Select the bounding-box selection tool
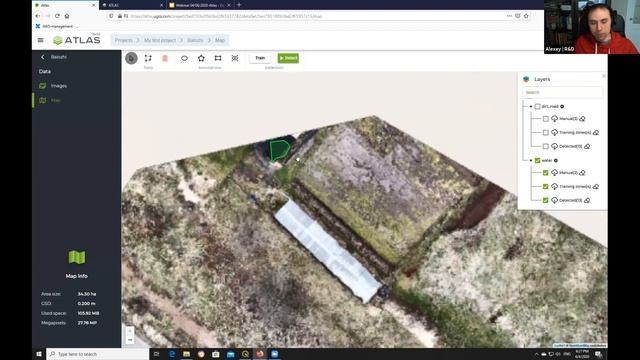The height and width of the screenshot is (360, 640). click(148, 58)
